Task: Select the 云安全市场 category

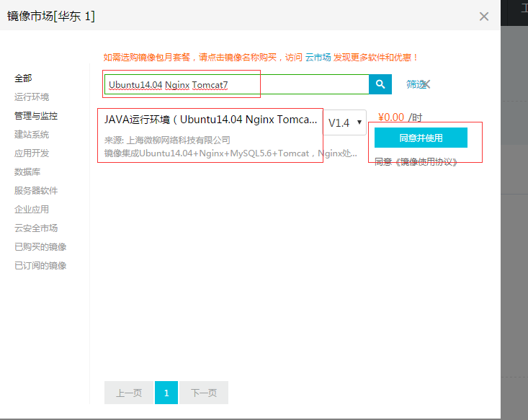Action: (36, 228)
